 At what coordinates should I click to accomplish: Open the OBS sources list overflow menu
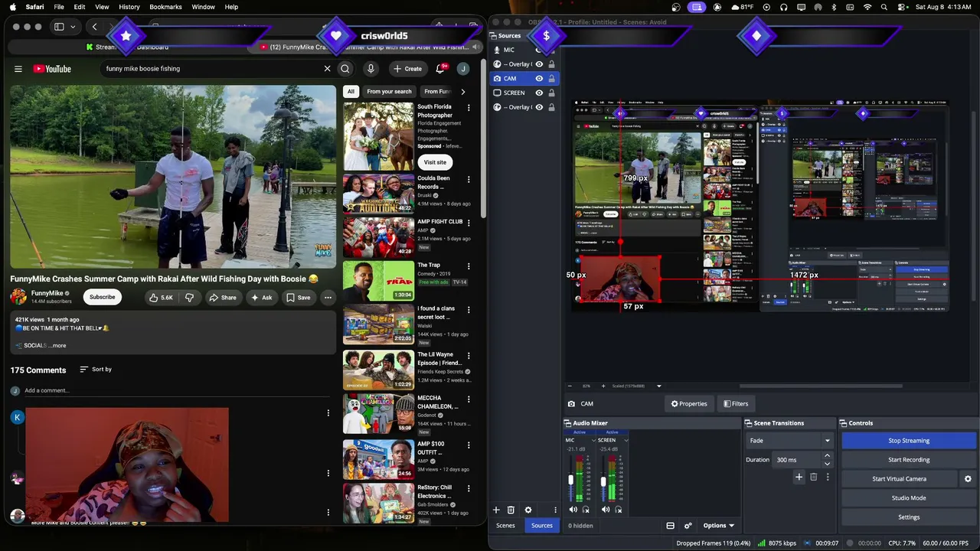(555, 510)
